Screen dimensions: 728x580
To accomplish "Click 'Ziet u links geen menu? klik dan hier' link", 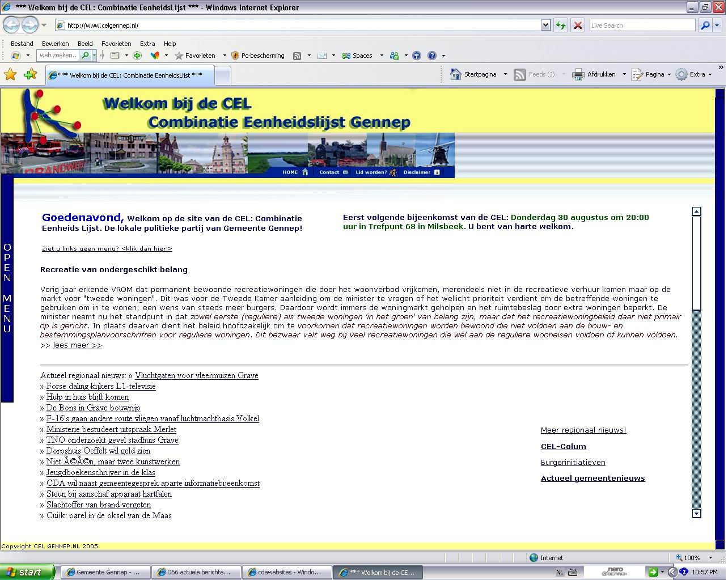I will pyautogui.click(x=107, y=248).
